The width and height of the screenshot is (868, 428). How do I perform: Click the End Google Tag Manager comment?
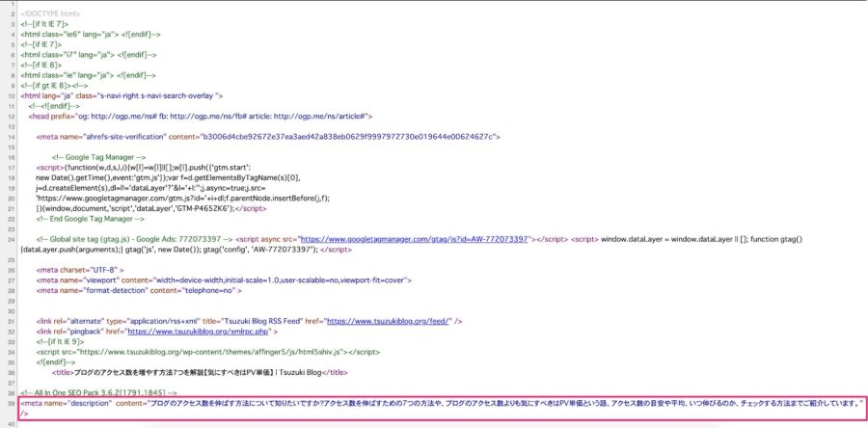pos(91,219)
